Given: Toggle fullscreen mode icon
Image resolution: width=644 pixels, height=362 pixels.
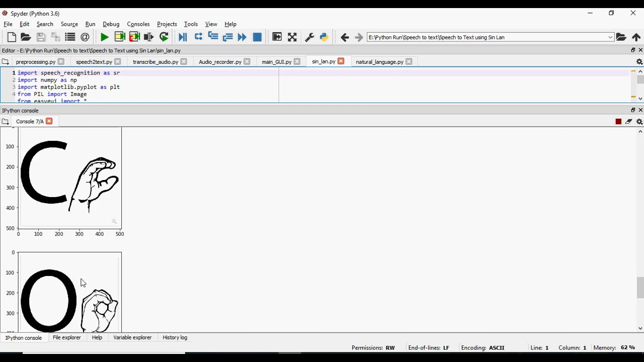Looking at the screenshot, I should [292, 37].
